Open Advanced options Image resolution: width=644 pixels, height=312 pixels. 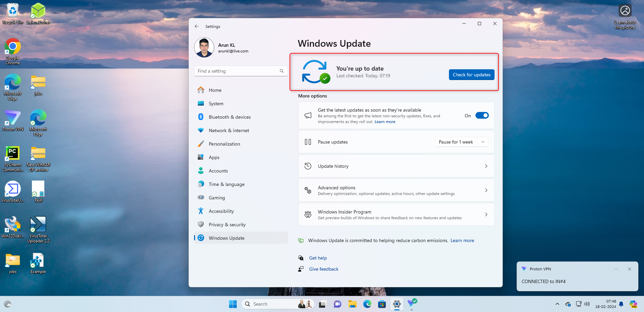[396, 190]
